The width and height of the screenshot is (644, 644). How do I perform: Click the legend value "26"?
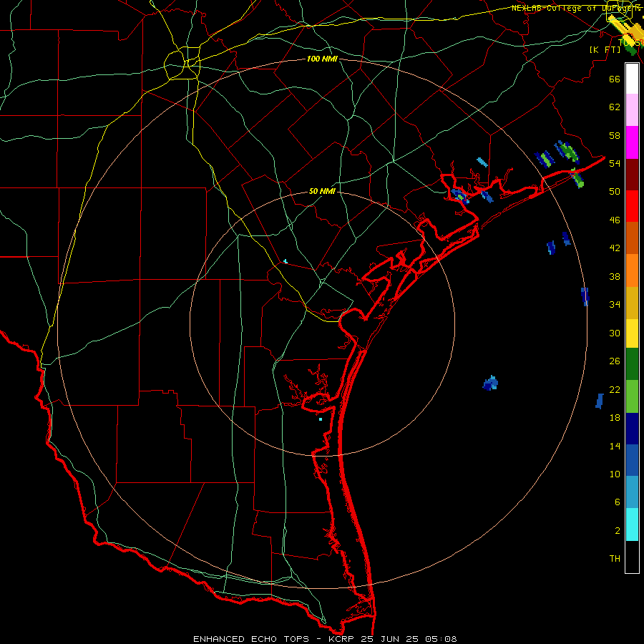point(615,361)
